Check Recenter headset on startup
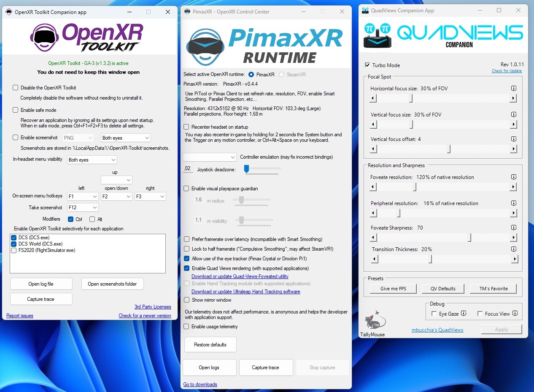Screen dimensions: 534x392 186,127
